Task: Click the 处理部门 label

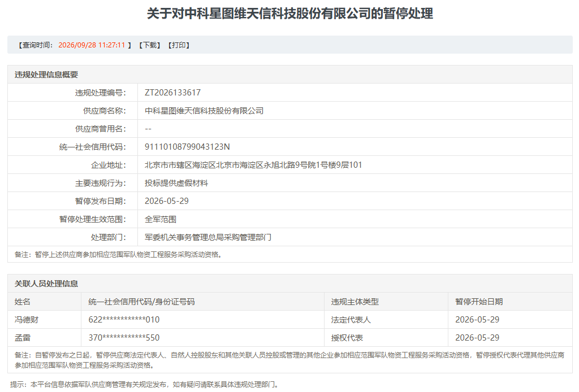Action: (x=109, y=237)
